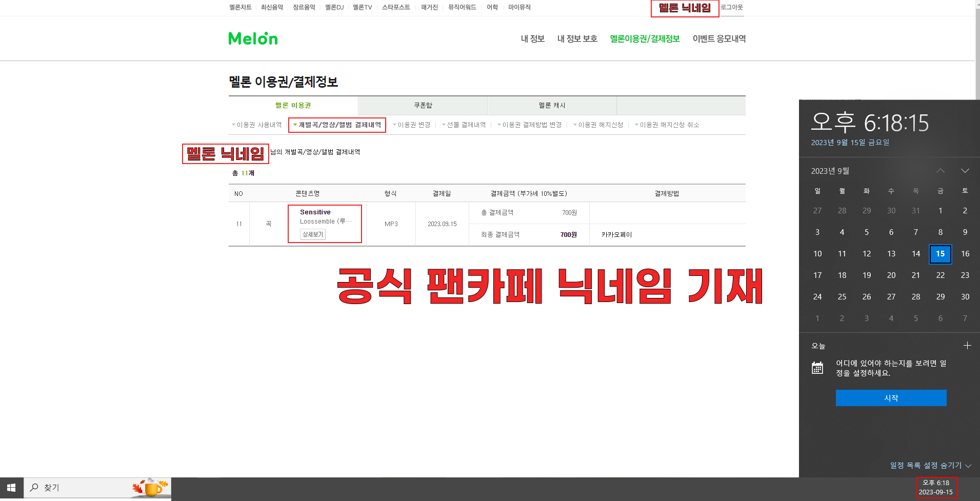
Task: Switch to 멜론 캐시 tab
Action: click(x=552, y=106)
